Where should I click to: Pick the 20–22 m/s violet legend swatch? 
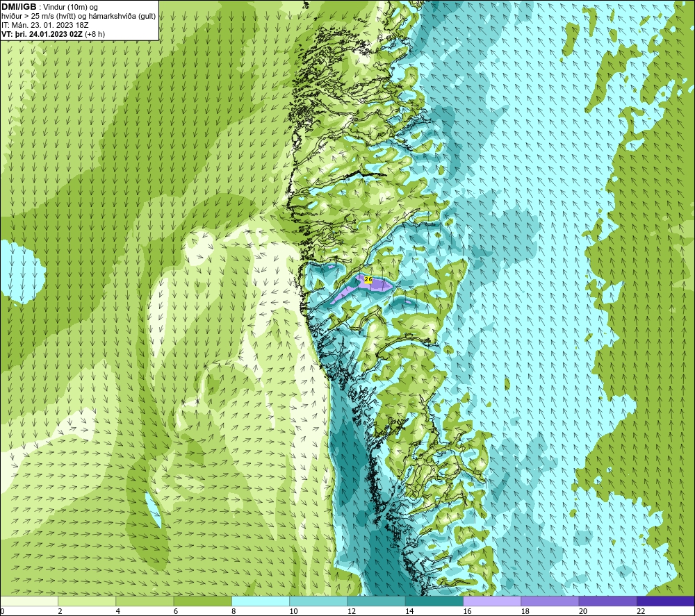[607, 601]
